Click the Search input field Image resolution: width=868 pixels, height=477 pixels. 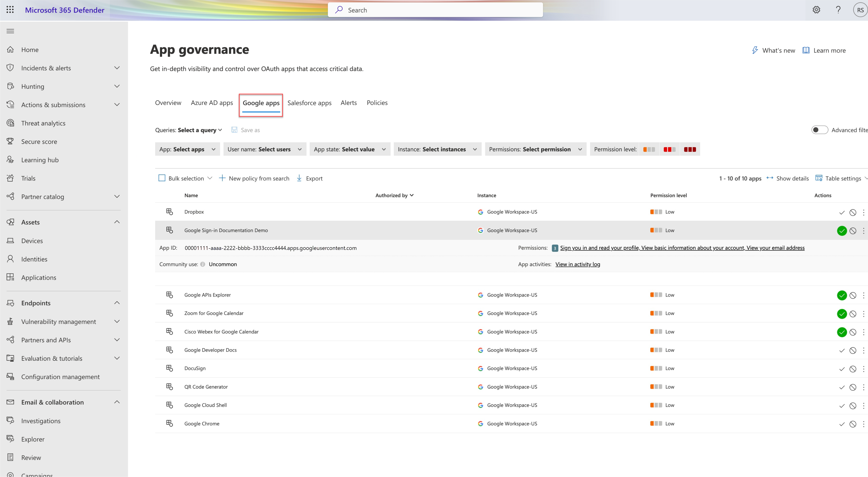pyautogui.click(x=435, y=9)
